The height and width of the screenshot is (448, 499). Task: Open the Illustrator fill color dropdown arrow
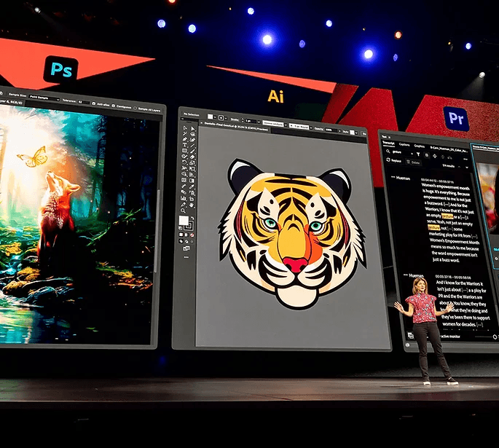[x=215, y=117]
